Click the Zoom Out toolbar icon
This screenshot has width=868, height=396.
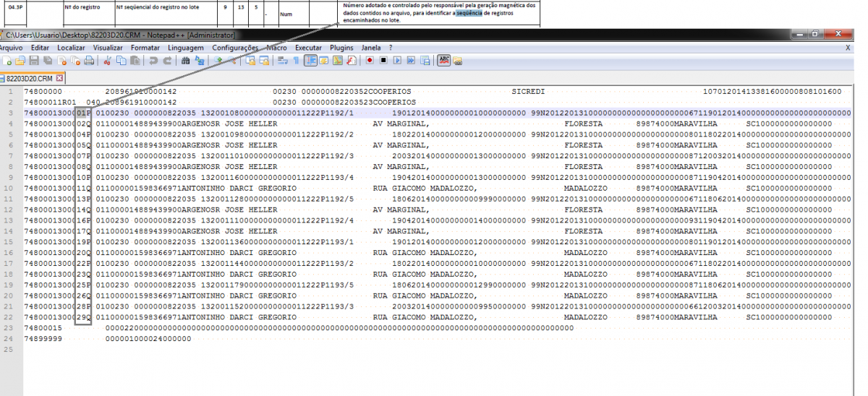click(232, 60)
